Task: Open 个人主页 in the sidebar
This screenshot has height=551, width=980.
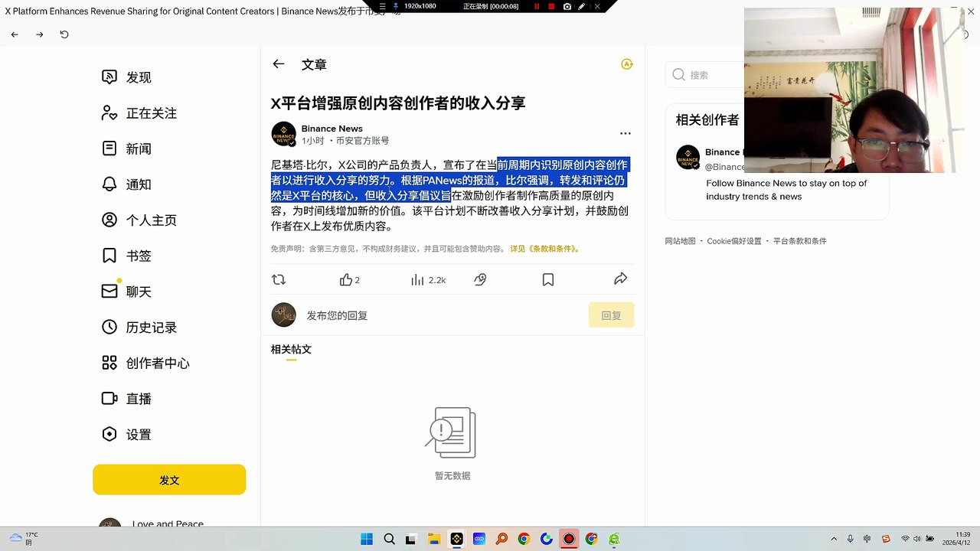Action: pos(139,220)
